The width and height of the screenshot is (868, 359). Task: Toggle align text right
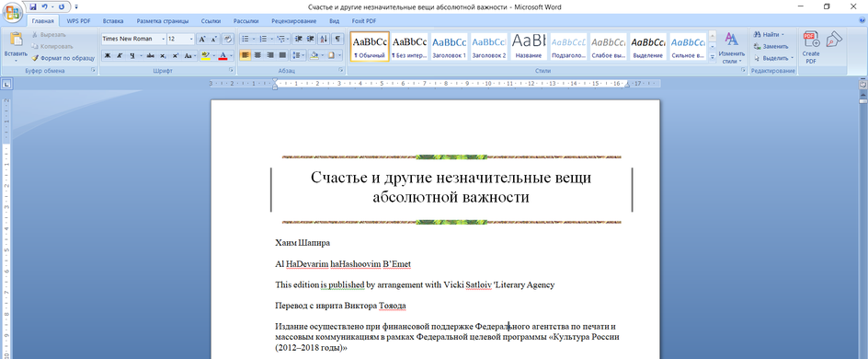coord(270,55)
